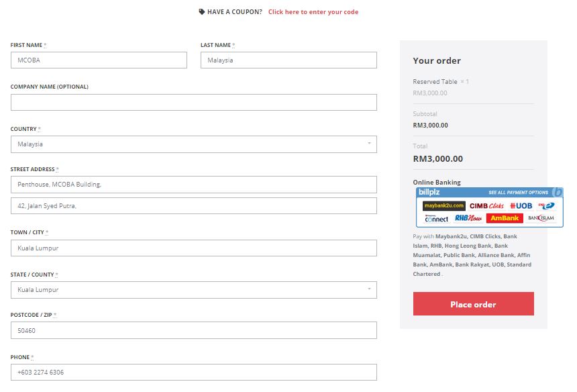Click See All Payment Options on billplz banner
The image size is (577, 392).
click(x=518, y=193)
